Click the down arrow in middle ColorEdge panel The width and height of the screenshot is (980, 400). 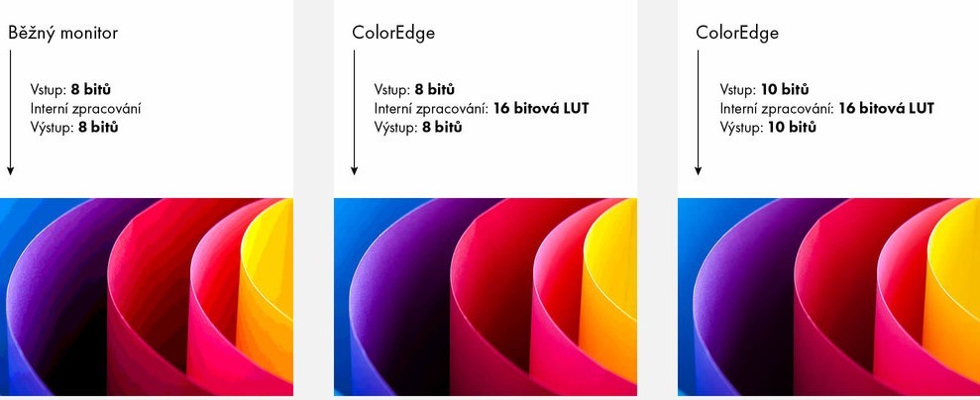click(354, 112)
